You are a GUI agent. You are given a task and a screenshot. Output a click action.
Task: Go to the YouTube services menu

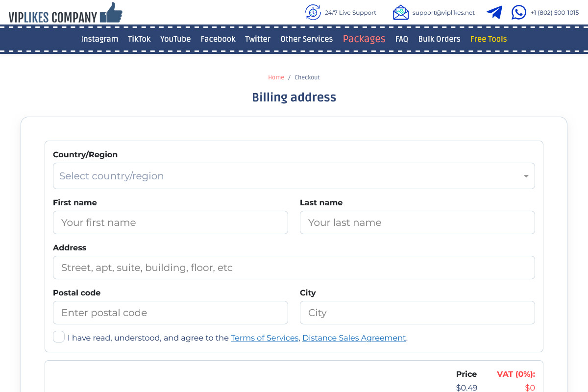click(x=175, y=39)
